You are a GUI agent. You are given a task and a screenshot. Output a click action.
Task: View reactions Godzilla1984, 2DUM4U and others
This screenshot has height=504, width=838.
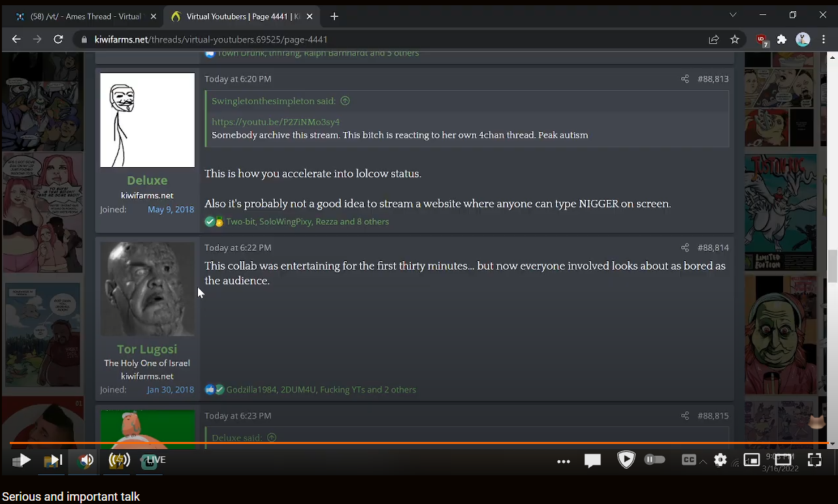(x=321, y=390)
